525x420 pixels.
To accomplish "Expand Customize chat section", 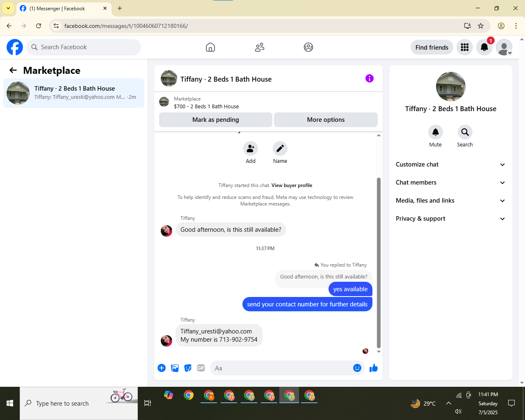I will (451, 164).
